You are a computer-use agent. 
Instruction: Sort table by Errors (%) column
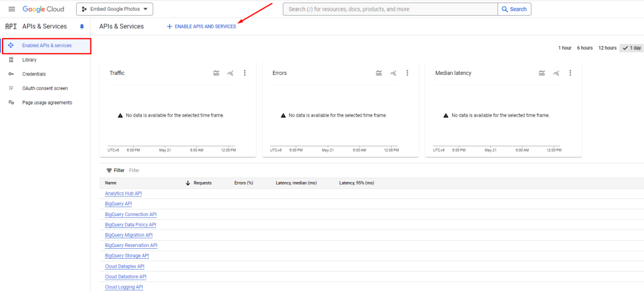(243, 183)
